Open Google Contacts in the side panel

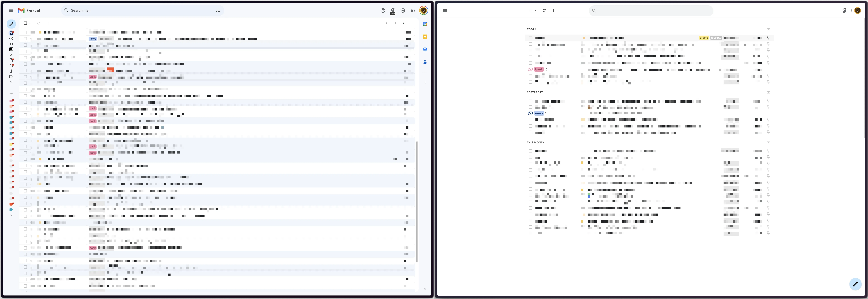(x=425, y=62)
